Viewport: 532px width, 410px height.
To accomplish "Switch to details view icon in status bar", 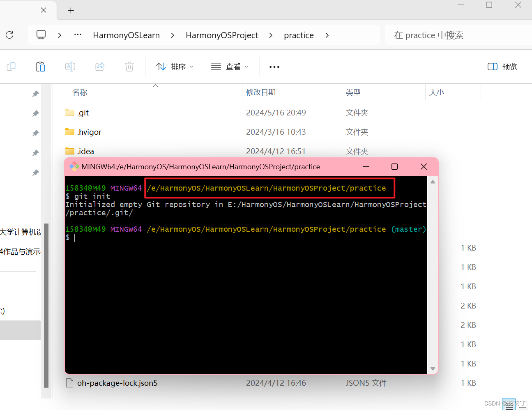I will pyautogui.click(x=509, y=405).
